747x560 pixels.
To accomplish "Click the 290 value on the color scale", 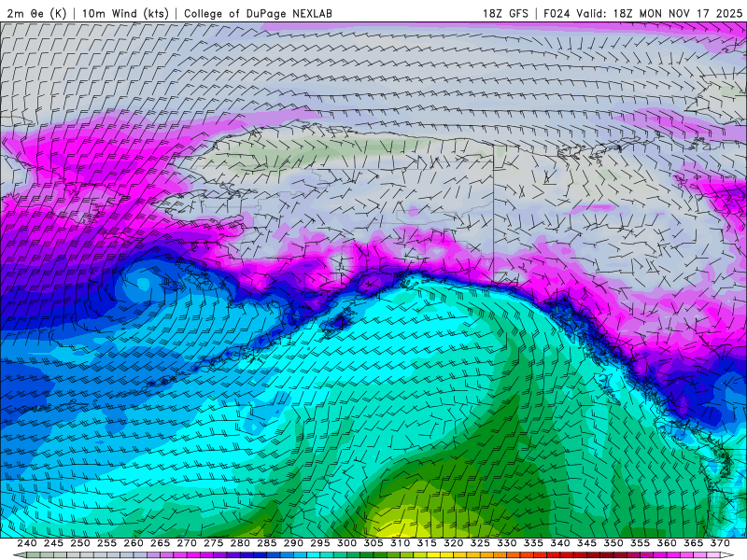I will (294, 543).
